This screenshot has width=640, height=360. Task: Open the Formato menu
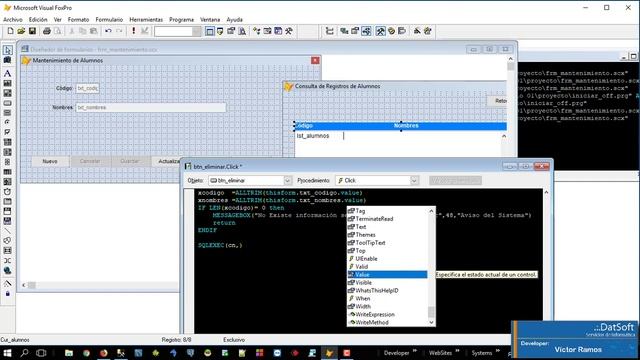[78, 20]
